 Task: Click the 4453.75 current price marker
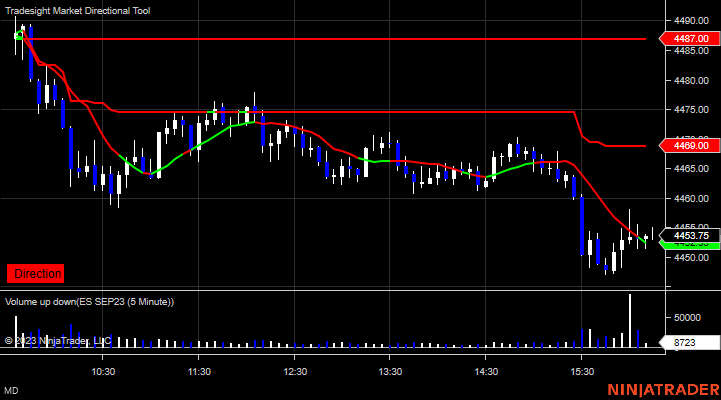690,235
